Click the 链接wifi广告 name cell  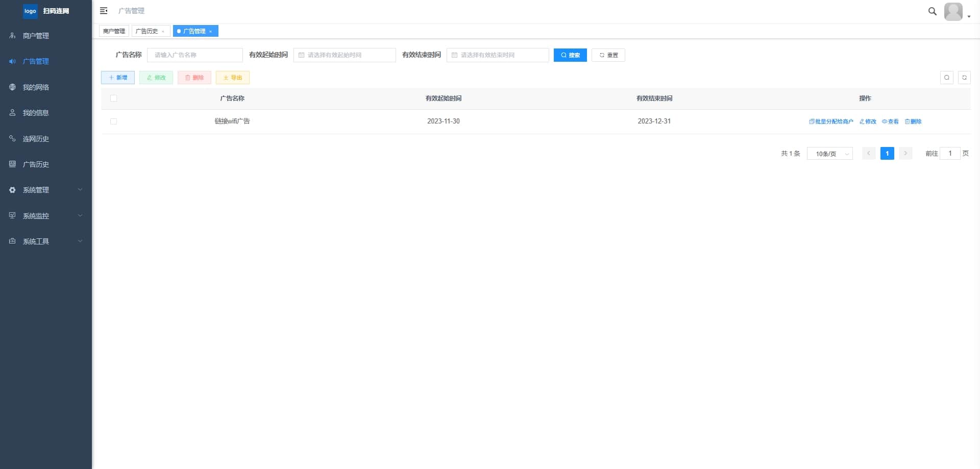coord(232,121)
